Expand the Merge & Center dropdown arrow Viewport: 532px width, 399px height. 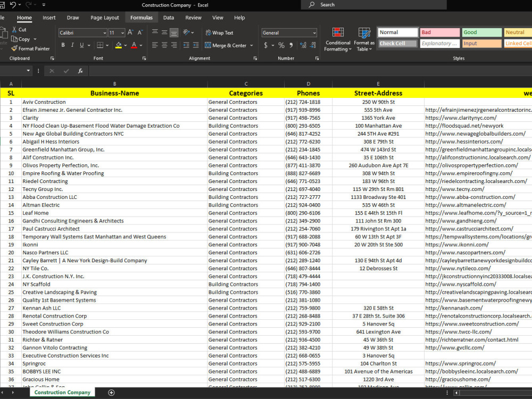(252, 45)
